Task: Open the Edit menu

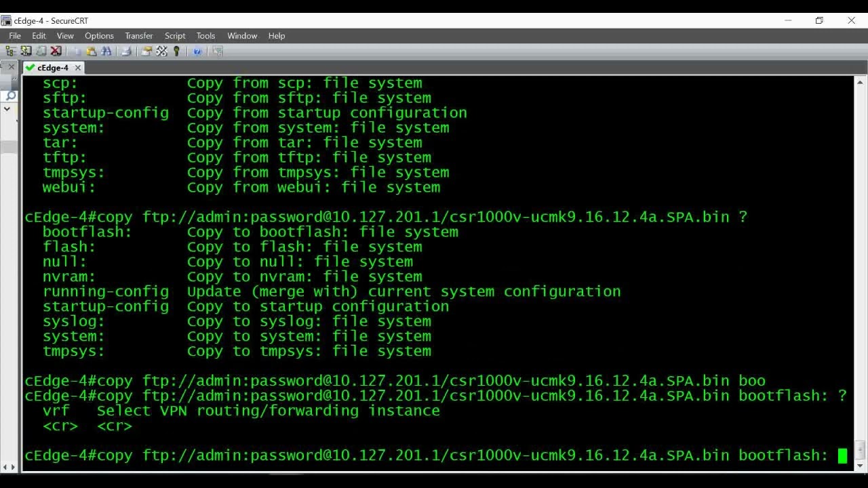Action: pyautogui.click(x=39, y=36)
